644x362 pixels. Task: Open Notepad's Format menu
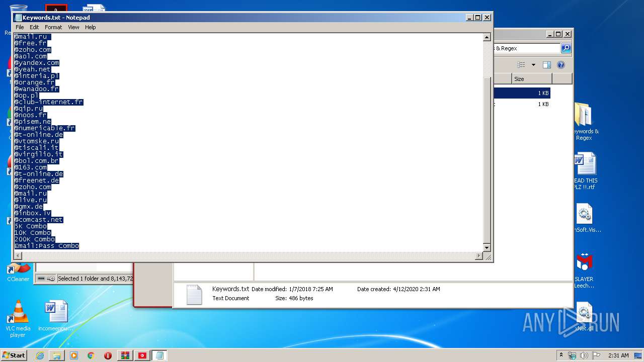(53, 27)
